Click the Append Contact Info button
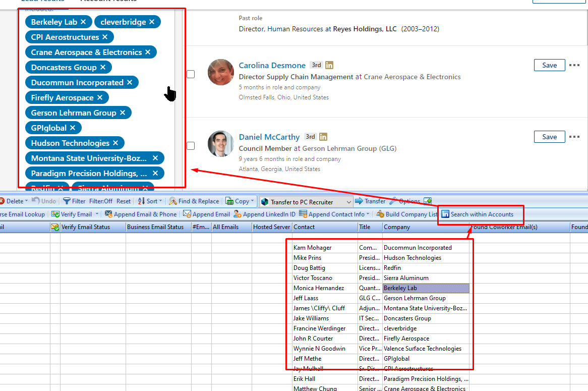This screenshot has width=588, height=391. pyautogui.click(x=332, y=214)
